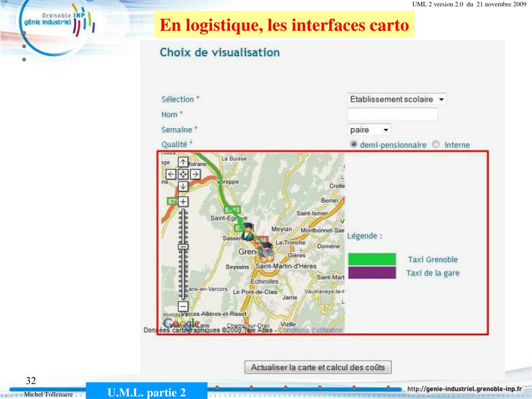Click the Échirolles label on the map
532x399 pixels.
(264, 281)
